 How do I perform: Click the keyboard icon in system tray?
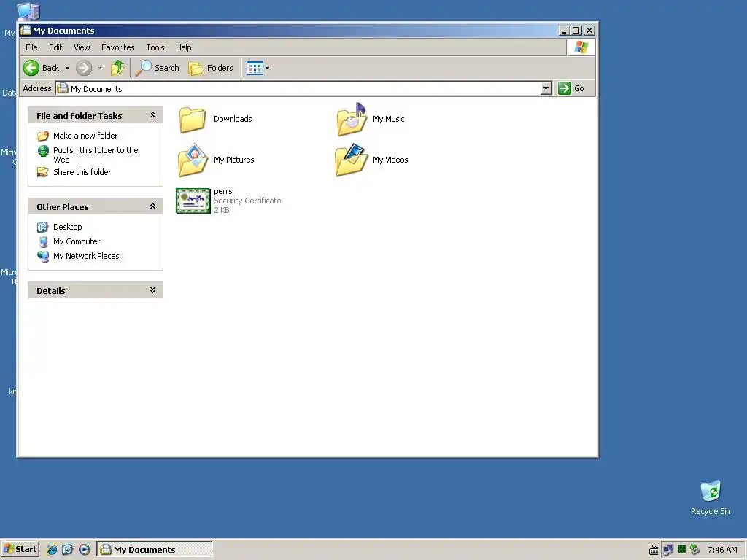654,550
